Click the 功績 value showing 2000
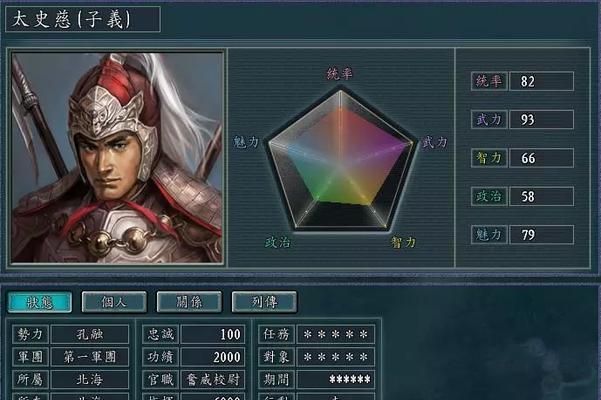This screenshot has height=400, width=601. [212, 357]
